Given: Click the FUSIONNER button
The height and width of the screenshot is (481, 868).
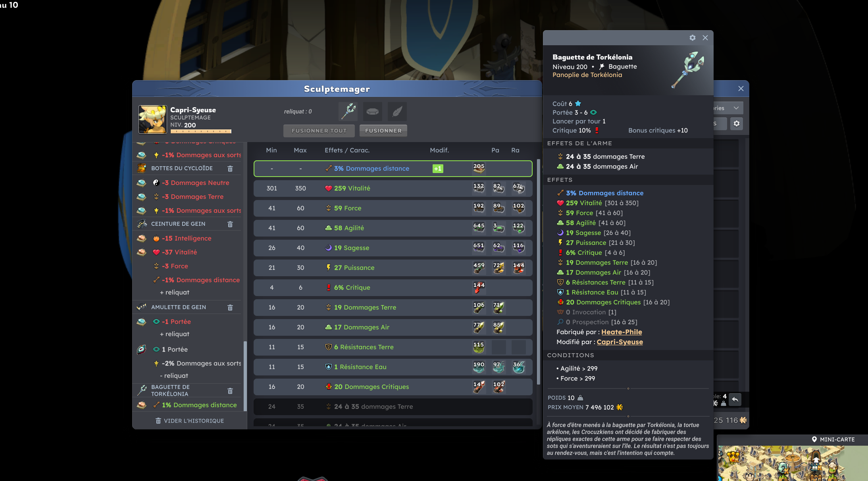Looking at the screenshot, I should click(x=383, y=131).
